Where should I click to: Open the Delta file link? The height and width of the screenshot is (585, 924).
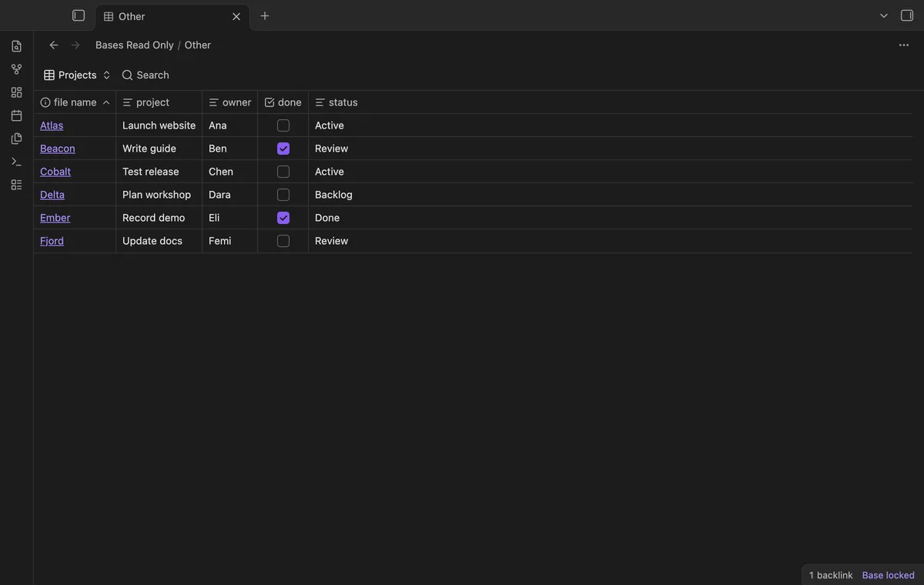point(52,195)
